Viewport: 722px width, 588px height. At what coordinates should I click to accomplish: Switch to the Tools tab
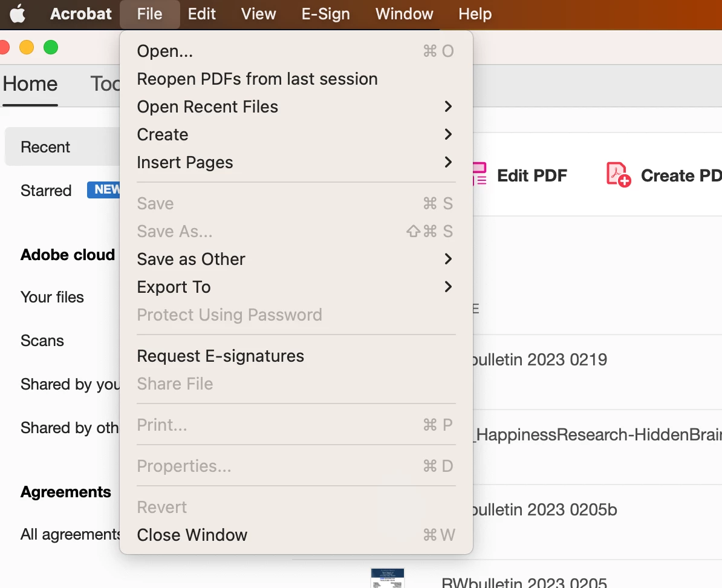[x=105, y=84]
